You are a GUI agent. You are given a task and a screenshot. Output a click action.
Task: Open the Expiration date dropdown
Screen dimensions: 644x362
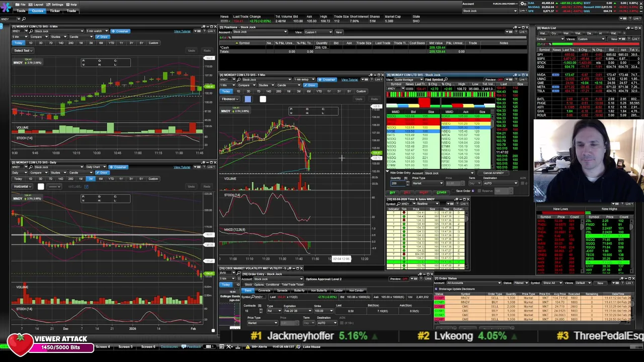297,311
